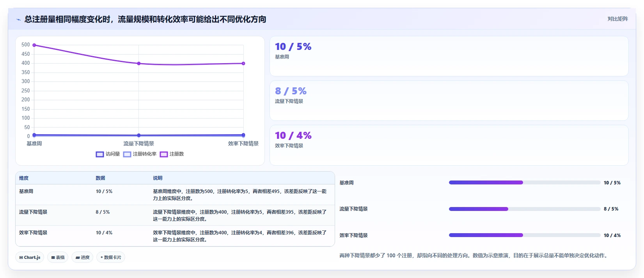Viewport: 644px width, 278px height.
Task: Click the icon inside the 表格 tag
Action: pyautogui.click(x=53, y=258)
